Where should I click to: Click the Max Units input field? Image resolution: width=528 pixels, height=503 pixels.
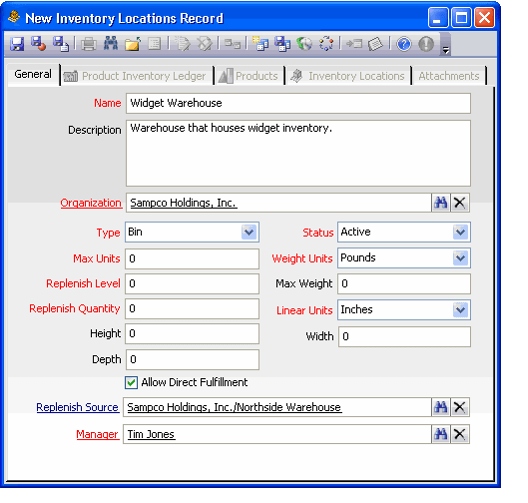192,259
